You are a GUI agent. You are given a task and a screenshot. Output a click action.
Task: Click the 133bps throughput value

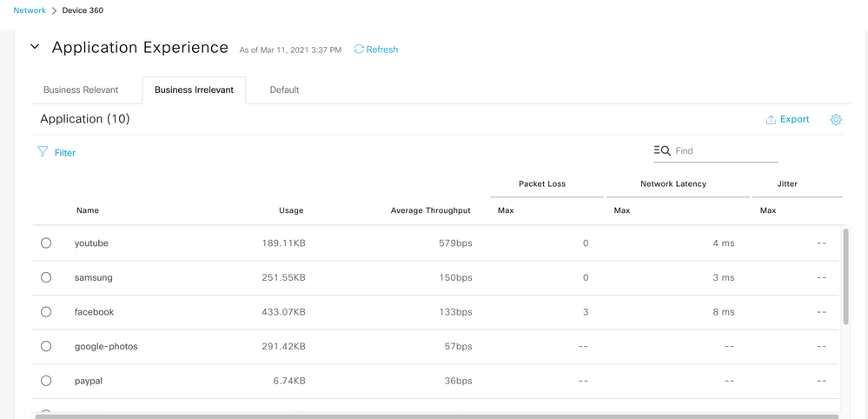454,312
